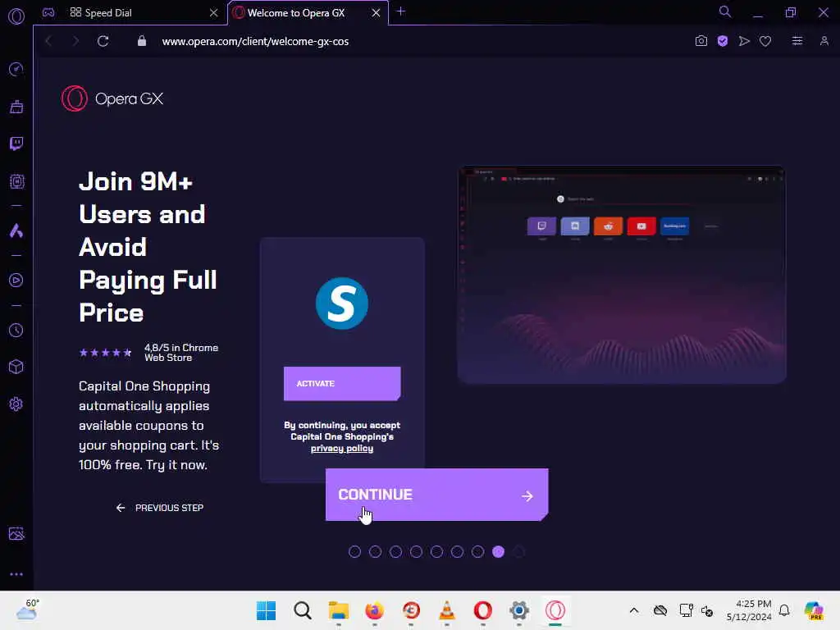The height and width of the screenshot is (630, 840).
Task: Open Capital One Shopping privacy policy link
Action: click(342, 449)
